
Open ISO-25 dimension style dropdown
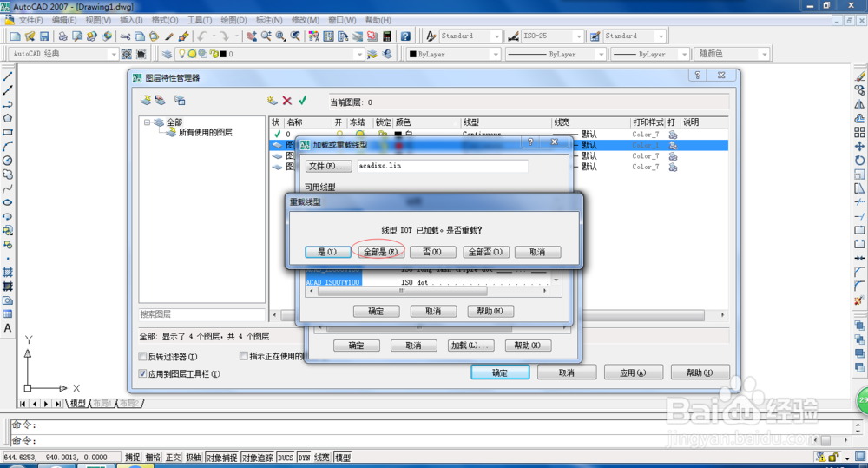point(579,36)
